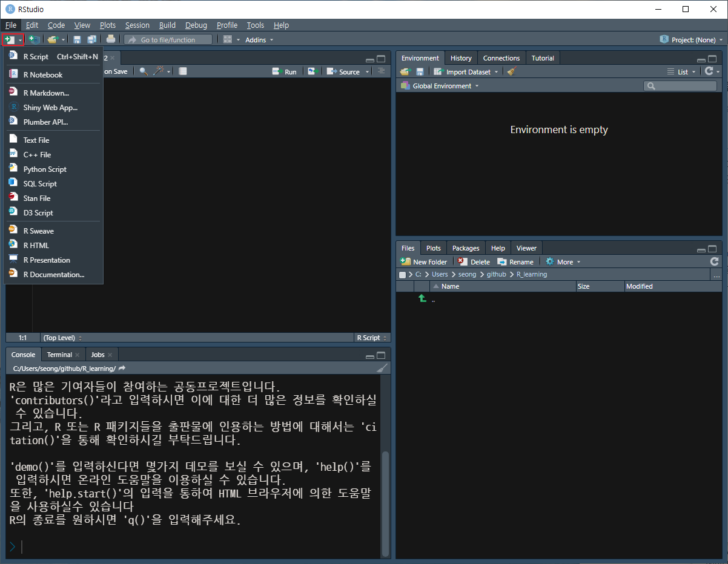
Task: Switch to the History tab
Action: point(461,58)
